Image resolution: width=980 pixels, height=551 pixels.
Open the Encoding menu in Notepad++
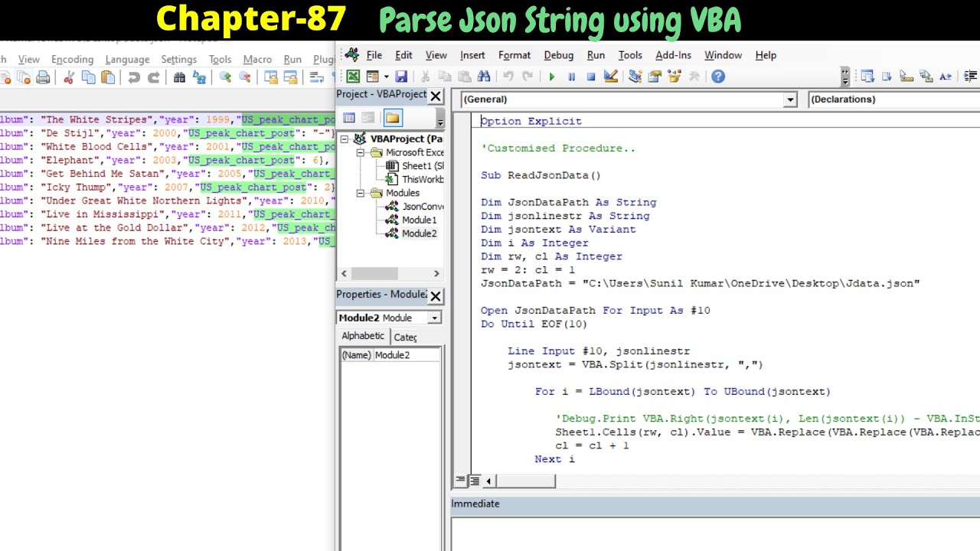[72, 60]
